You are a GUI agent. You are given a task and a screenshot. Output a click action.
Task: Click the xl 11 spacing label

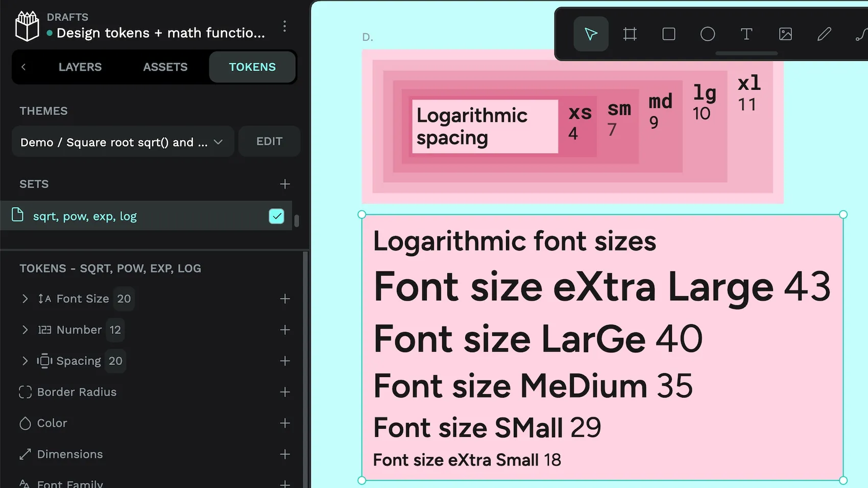[x=749, y=93]
